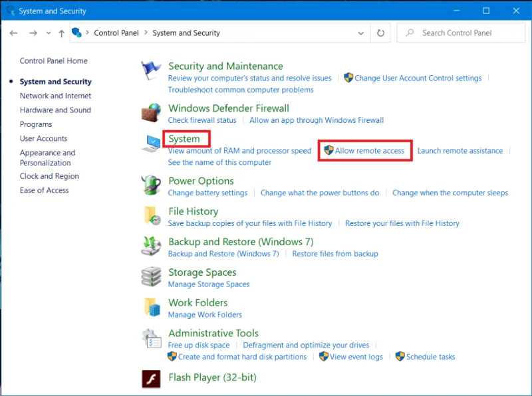The width and height of the screenshot is (532, 396).
Task: Click the System computer monitor icon
Action: 151,144
